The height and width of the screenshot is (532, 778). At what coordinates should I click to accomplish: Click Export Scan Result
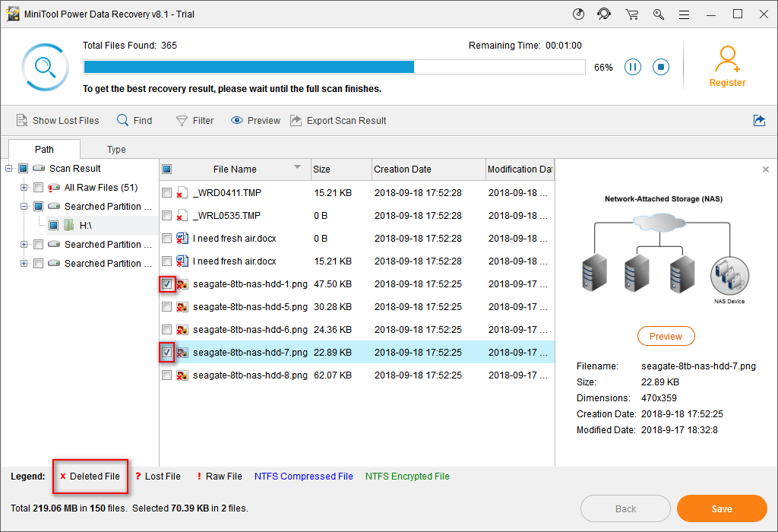338,121
